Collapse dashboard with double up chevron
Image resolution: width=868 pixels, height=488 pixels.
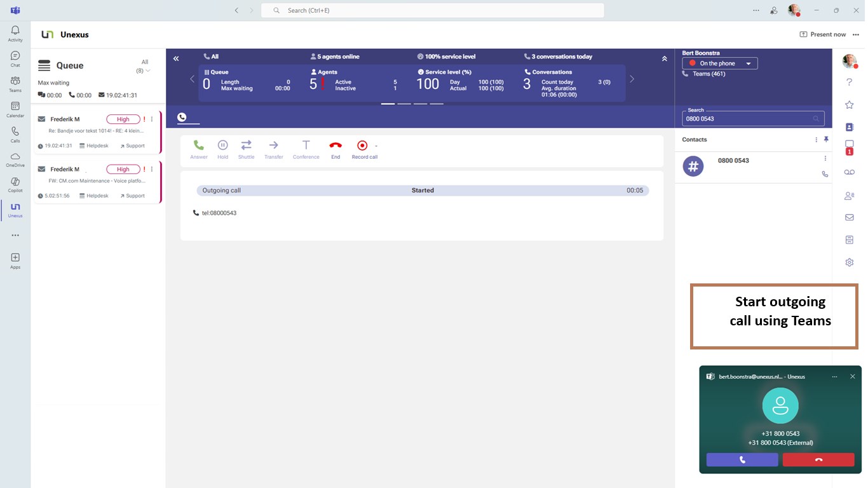click(x=664, y=58)
